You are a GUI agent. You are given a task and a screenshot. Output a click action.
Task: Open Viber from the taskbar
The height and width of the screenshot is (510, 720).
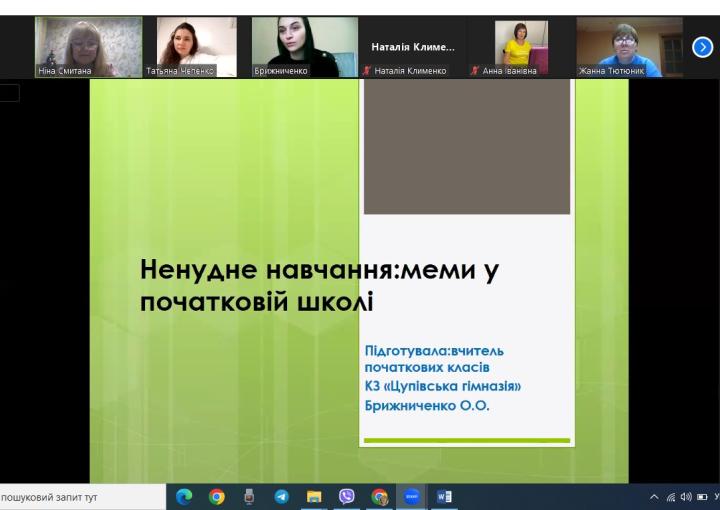[347, 496]
